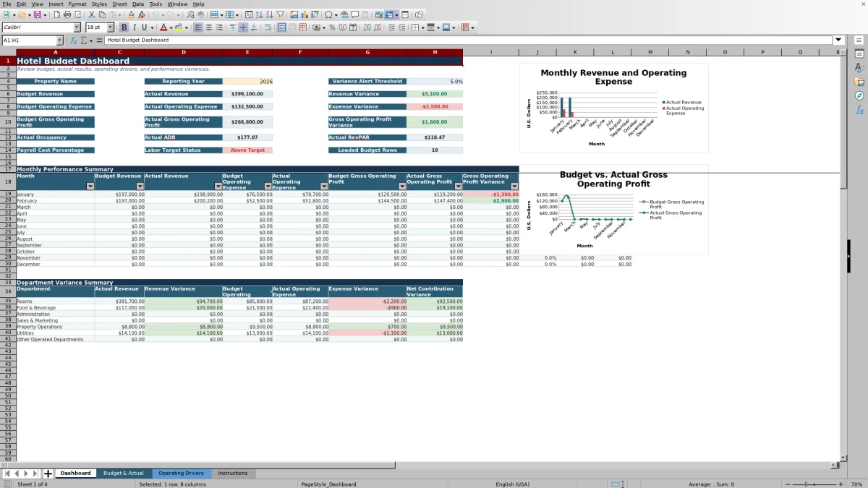
Task: Open the Format menu
Action: 77,4
